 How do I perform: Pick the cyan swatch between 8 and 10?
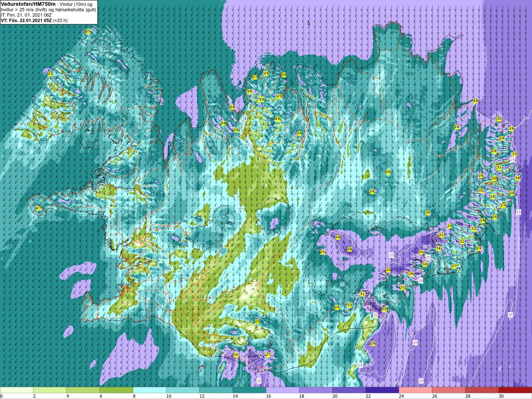pos(150,390)
